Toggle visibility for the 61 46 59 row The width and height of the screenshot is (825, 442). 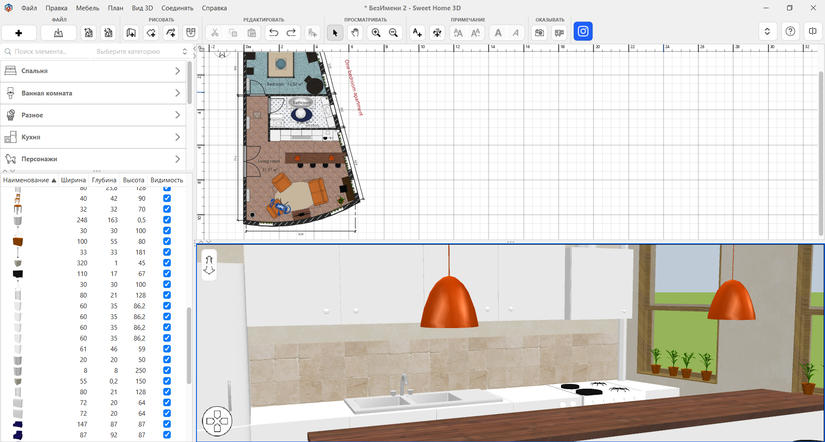click(167, 349)
